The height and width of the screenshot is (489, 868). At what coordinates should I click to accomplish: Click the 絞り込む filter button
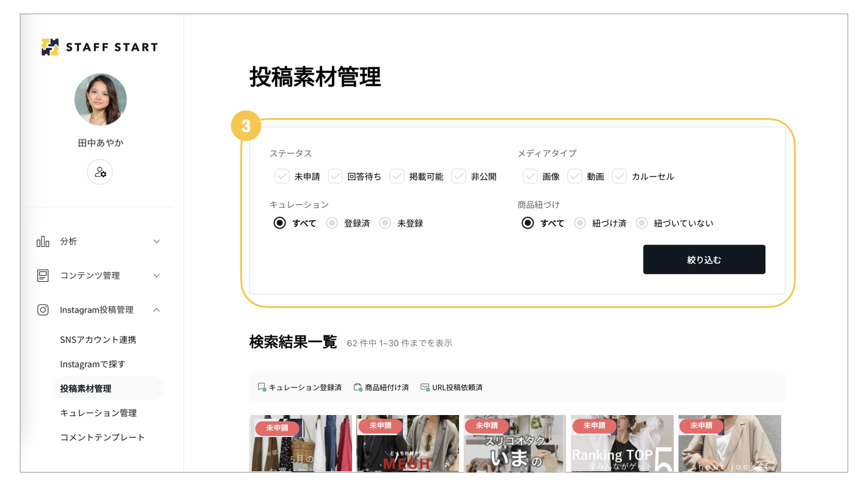point(704,260)
